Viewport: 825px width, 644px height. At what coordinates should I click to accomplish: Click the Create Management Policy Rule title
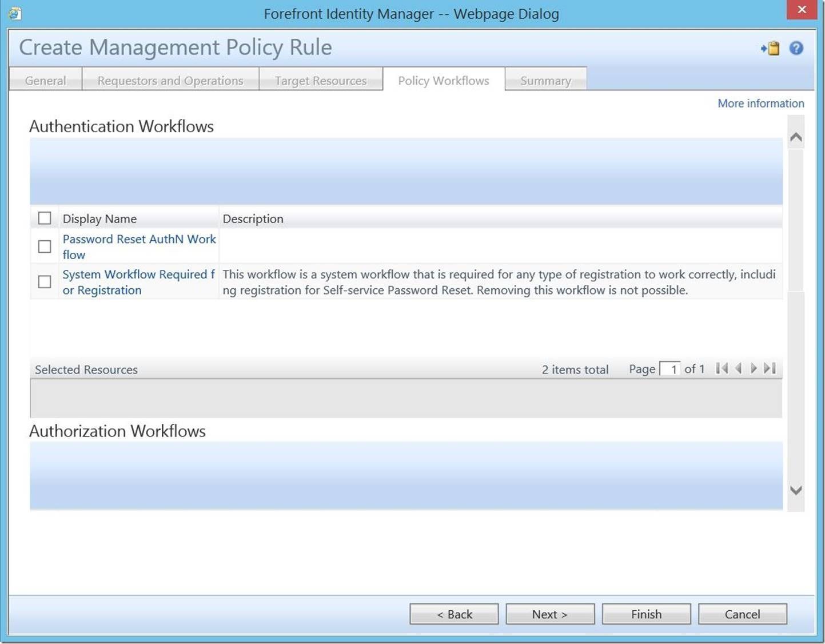[x=176, y=47]
